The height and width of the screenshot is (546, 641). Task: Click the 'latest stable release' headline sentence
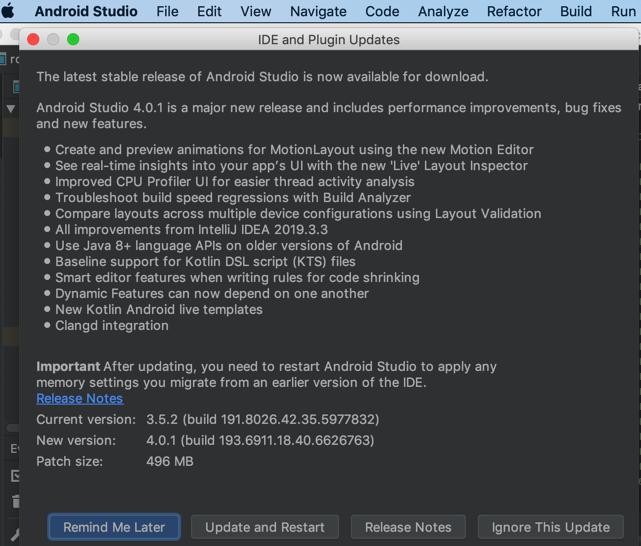coord(262,77)
